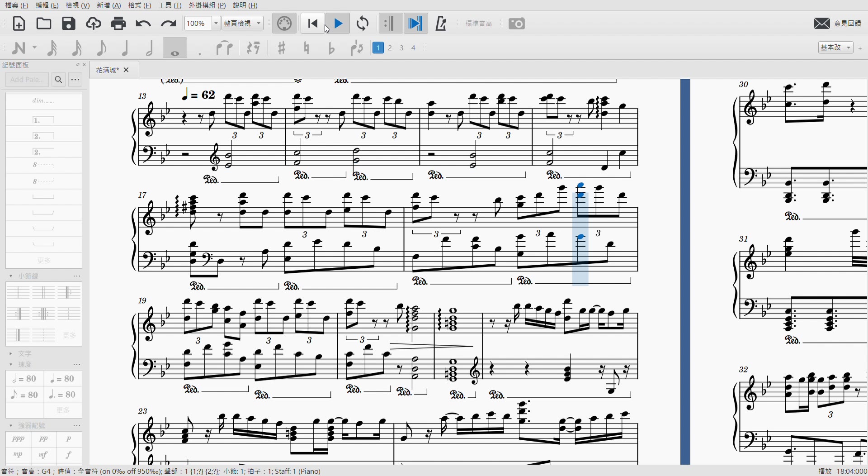Open the 工具 (T) menu
Screen dimensions: 868x476
click(x=170, y=5)
